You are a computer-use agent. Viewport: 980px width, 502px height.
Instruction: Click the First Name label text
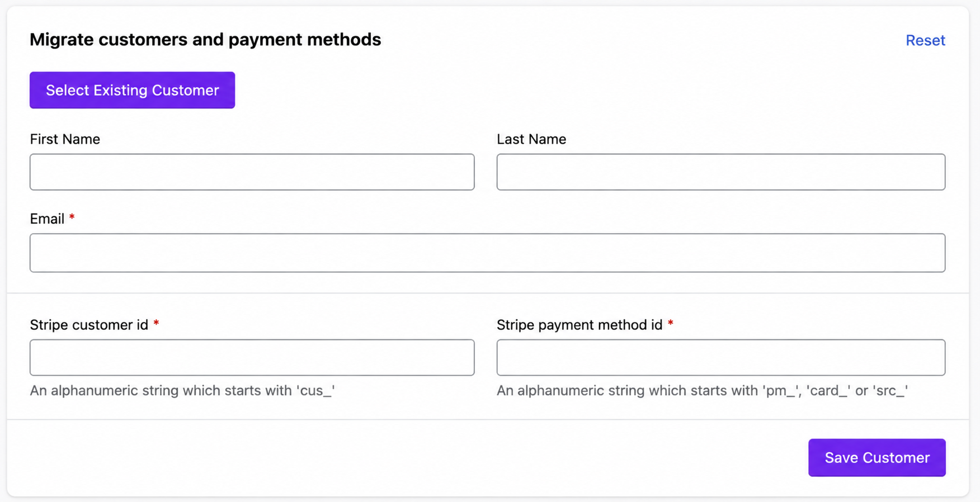[65, 139]
